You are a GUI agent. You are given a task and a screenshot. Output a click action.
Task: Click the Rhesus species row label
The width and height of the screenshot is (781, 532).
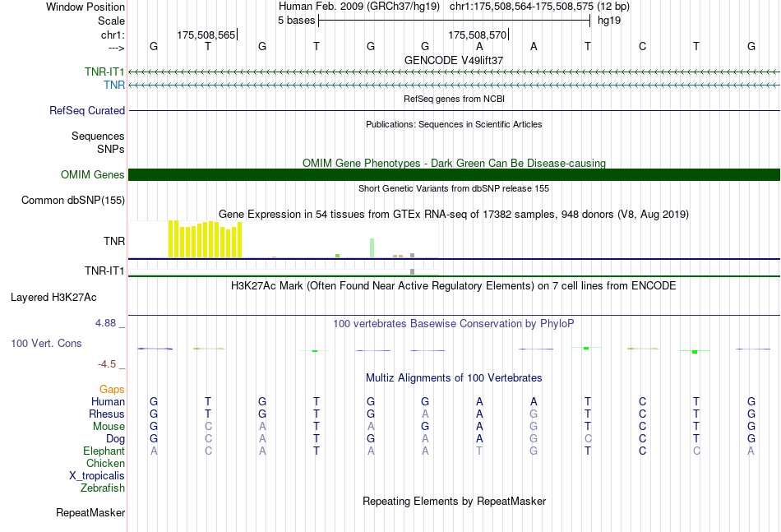[107, 414]
